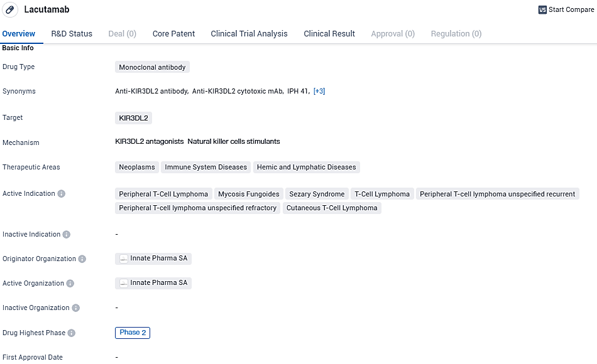Open Innate Pharma SA originator organization link
Screen dimensions: 597x364
pyautogui.click(x=158, y=259)
